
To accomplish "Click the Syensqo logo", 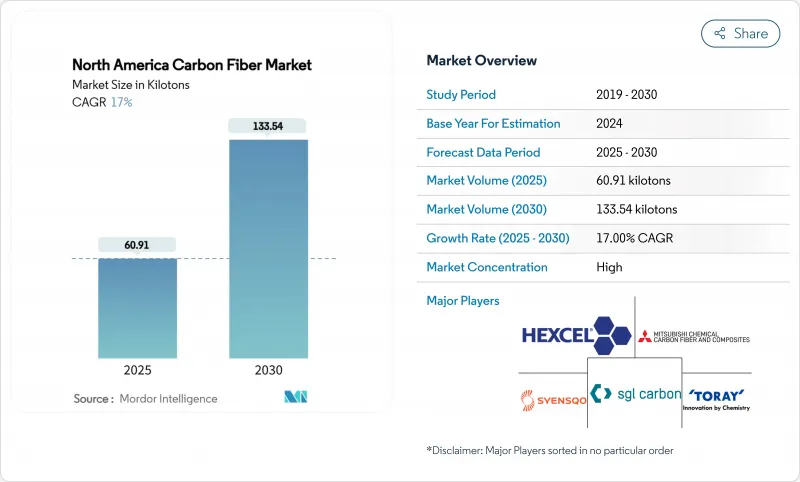I will (548, 398).
